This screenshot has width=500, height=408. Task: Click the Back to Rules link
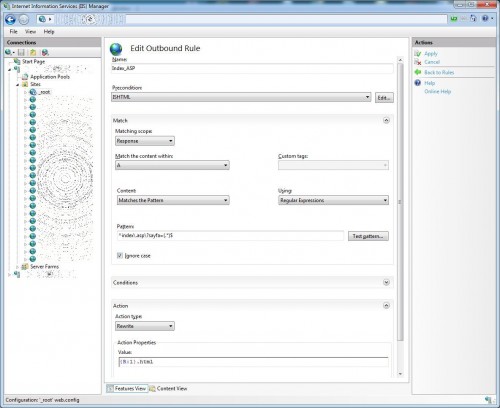(x=439, y=72)
